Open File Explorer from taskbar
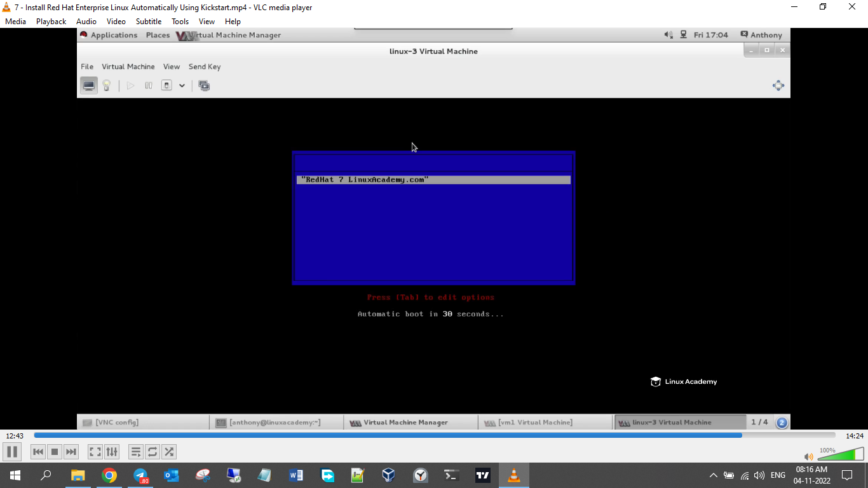868x488 pixels. (78, 475)
